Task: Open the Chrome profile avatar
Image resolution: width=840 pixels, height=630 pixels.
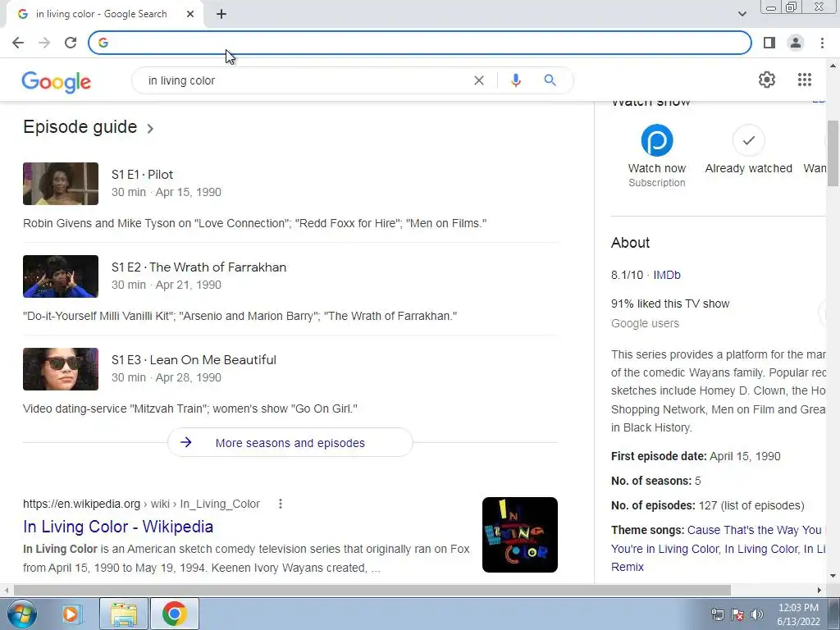Action: 796,43
